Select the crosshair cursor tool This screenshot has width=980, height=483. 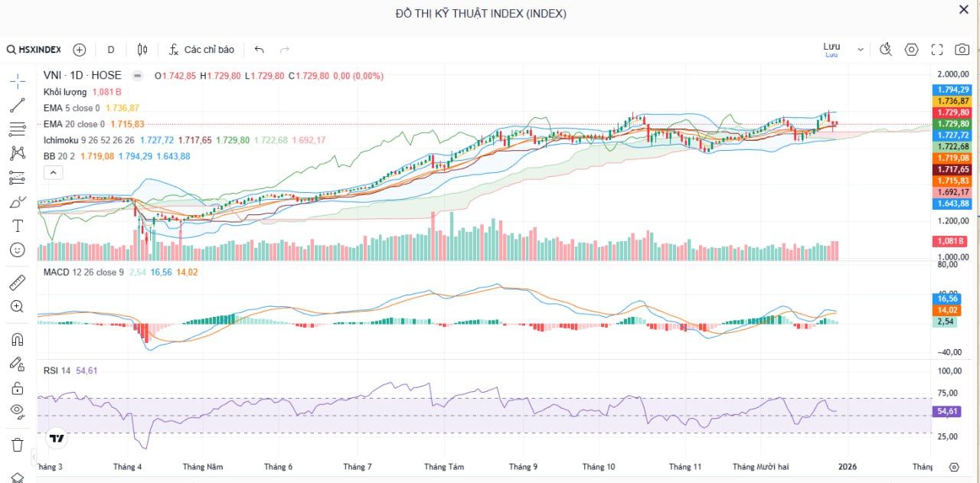pyautogui.click(x=16, y=79)
